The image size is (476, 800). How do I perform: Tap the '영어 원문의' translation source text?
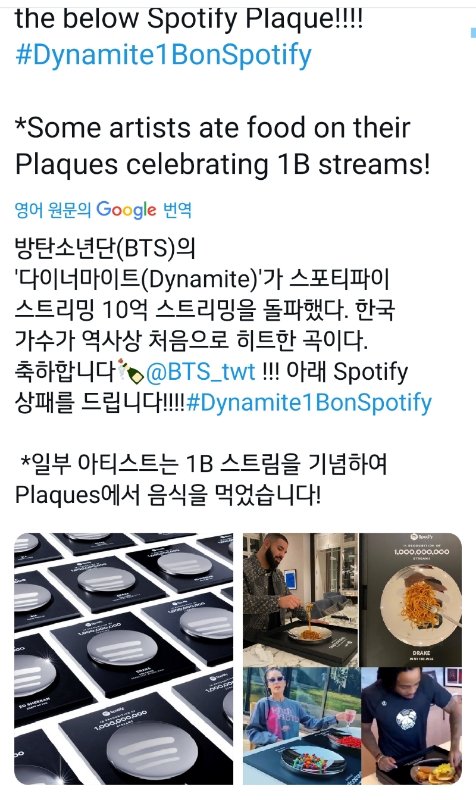(53, 210)
